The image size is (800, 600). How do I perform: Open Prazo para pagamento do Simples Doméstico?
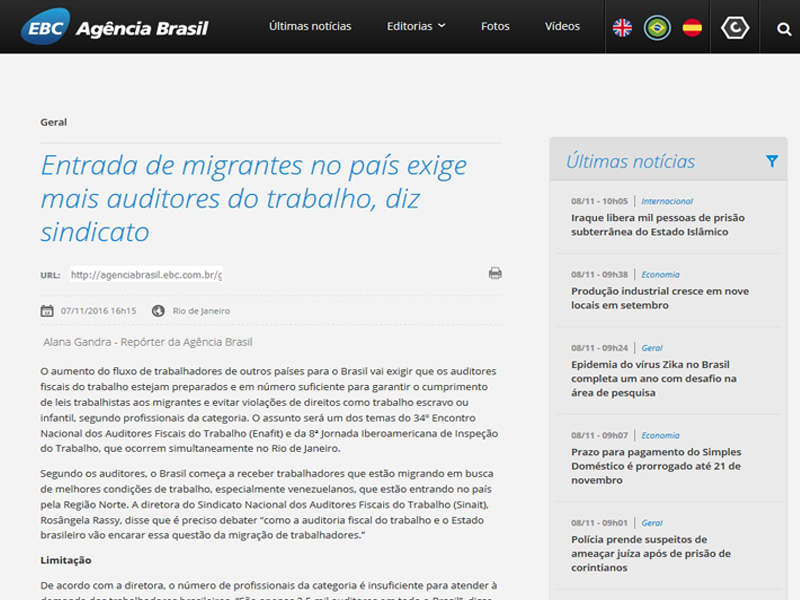[x=656, y=466]
